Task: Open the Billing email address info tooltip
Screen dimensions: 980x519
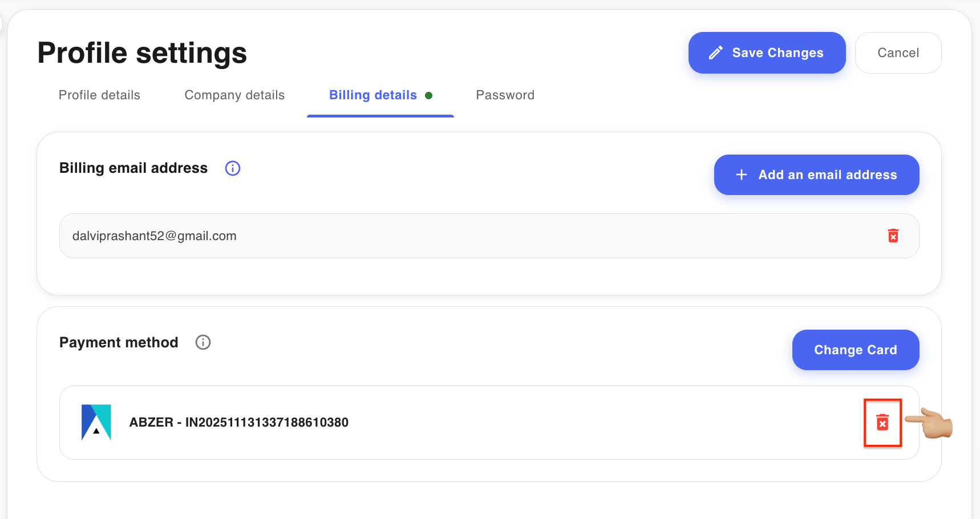Action: (233, 168)
